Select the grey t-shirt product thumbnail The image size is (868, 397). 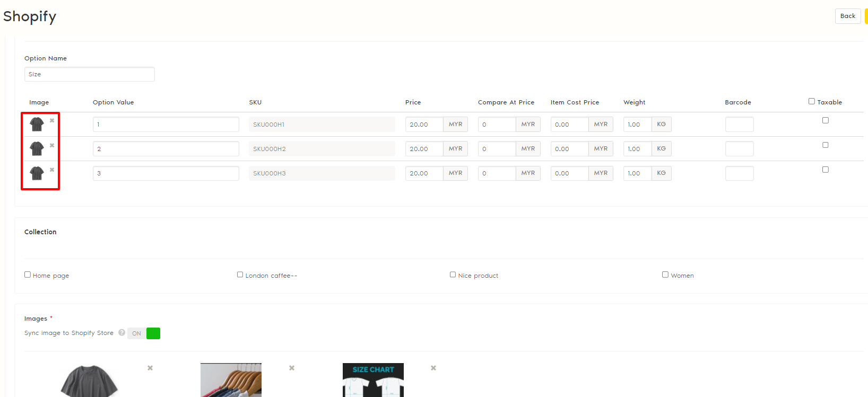click(x=89, y=380)
